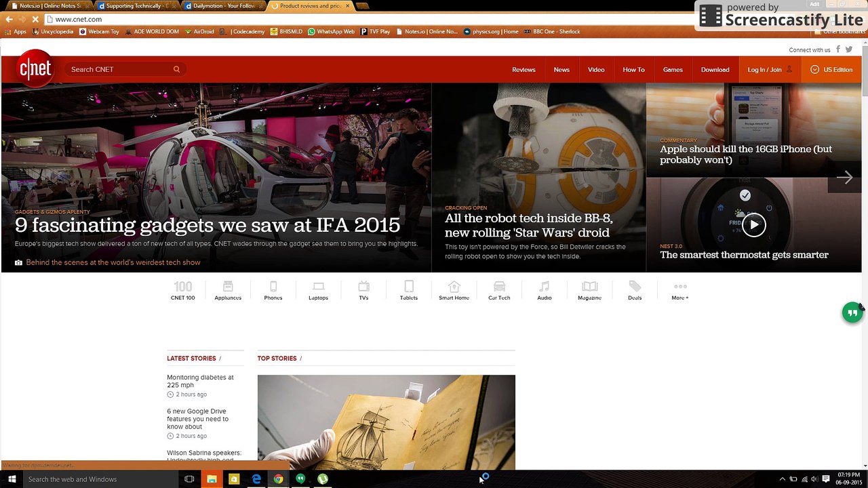Open the Appliances category
This screenshot has width=868, height=488.
click(228, 291)
